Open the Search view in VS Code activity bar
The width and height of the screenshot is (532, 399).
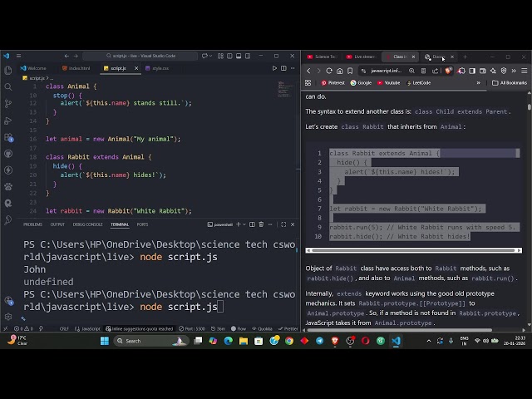pyautogui.click(x=8, y=86)
